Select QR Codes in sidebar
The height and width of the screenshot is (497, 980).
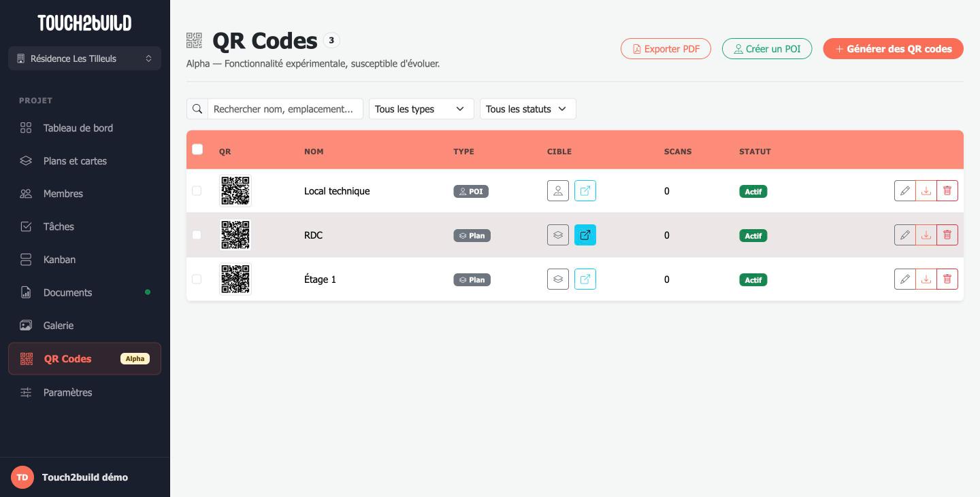(x=84, y=358)
